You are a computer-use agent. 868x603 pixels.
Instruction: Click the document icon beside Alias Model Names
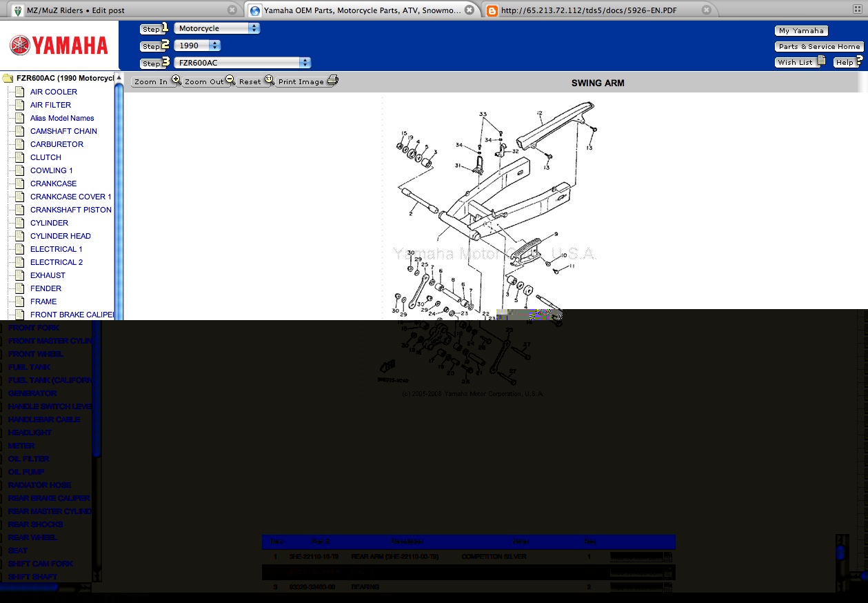(19, 118)
